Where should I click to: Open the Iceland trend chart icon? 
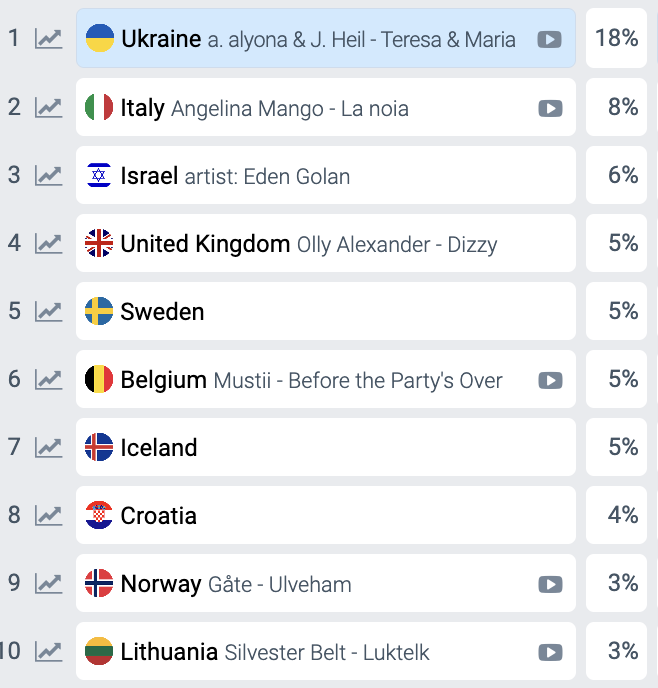49,448
